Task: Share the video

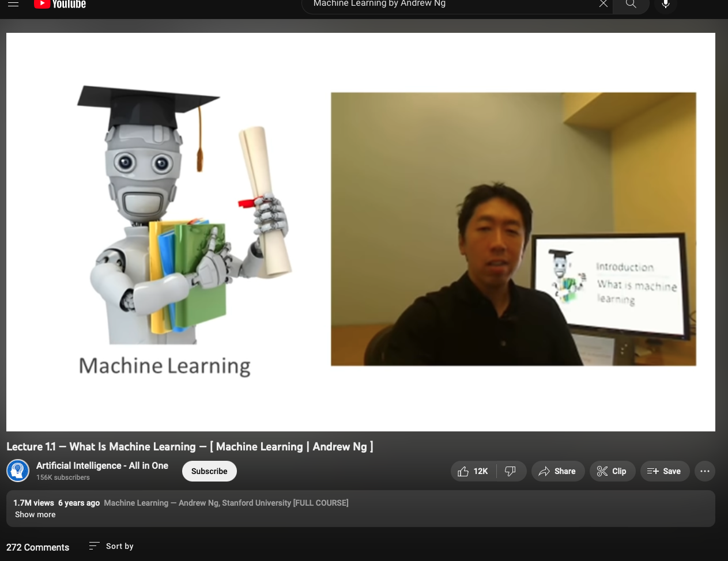Action: coord(557,471)
